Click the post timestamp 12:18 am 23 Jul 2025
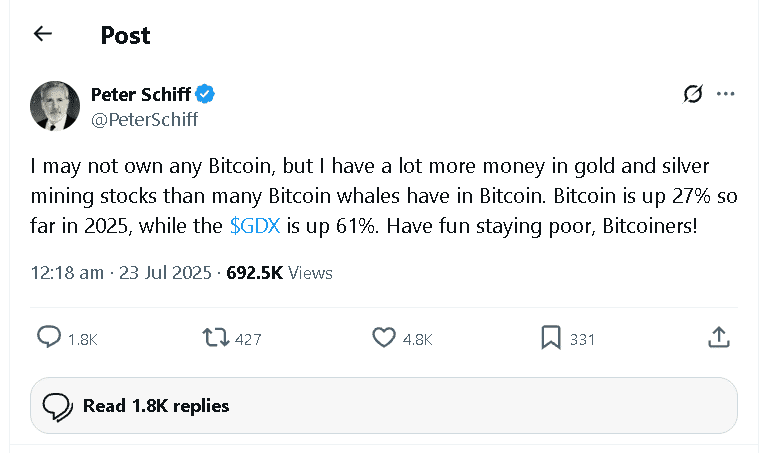Viewport: 767px width, 453px height. (x=121, y=272)
